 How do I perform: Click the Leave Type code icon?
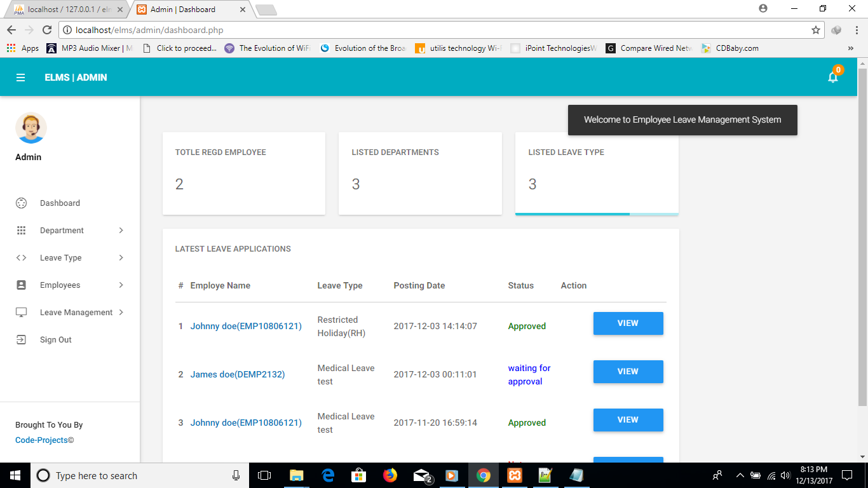(x=21, y=257)
